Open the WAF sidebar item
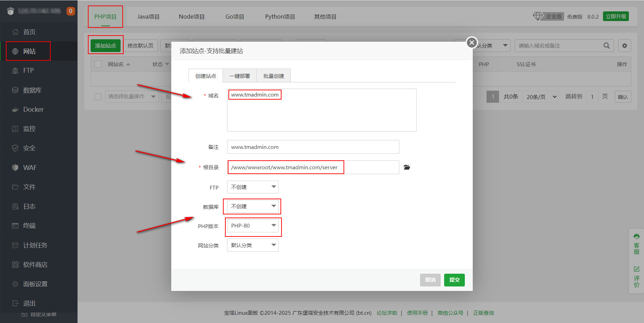 coord(30,168)
